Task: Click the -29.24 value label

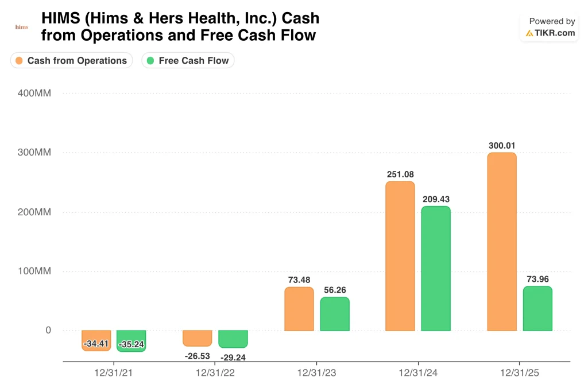Action: pyautogui.click(x=233, y=358)
